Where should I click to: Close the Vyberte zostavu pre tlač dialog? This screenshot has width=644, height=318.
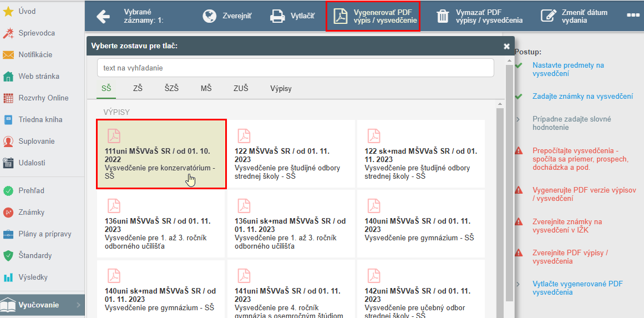coord(506,47)
